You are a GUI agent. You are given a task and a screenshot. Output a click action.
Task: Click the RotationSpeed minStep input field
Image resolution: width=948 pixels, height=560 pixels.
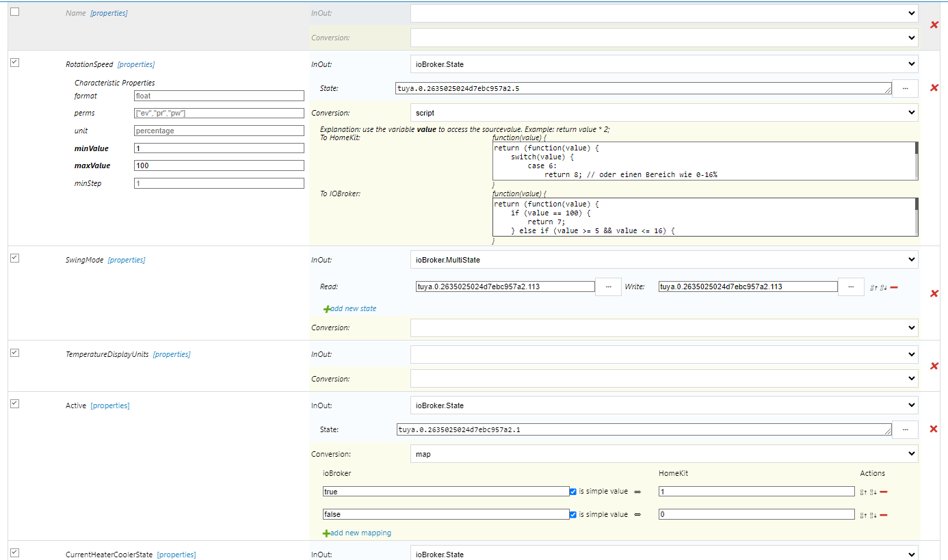tap(219, 183)
